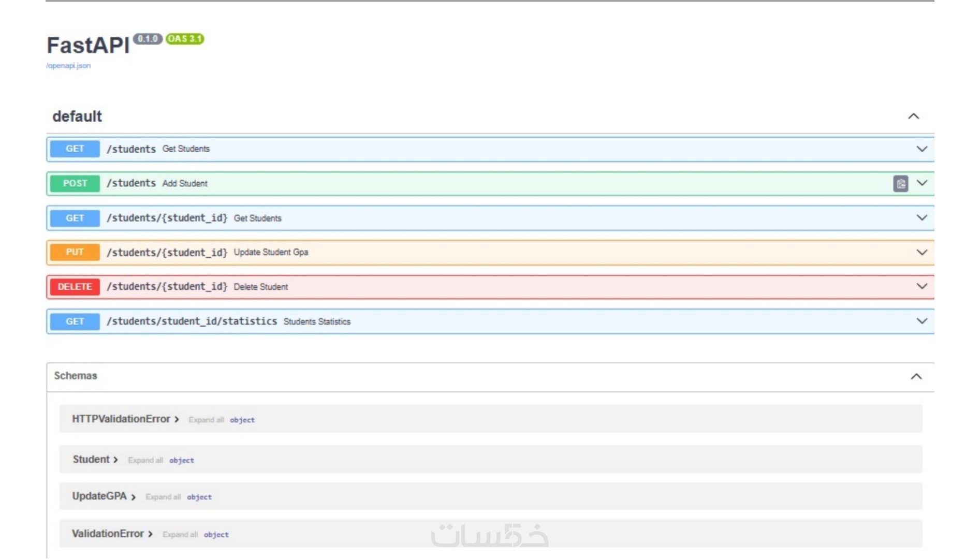This screenshot has width=980, height=559.
Task: Collapse the Schemas section
Action: tap(916, 376)
